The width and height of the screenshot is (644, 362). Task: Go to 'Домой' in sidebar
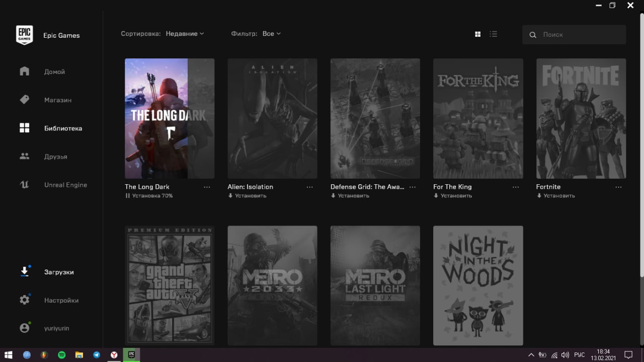(54, 71)
